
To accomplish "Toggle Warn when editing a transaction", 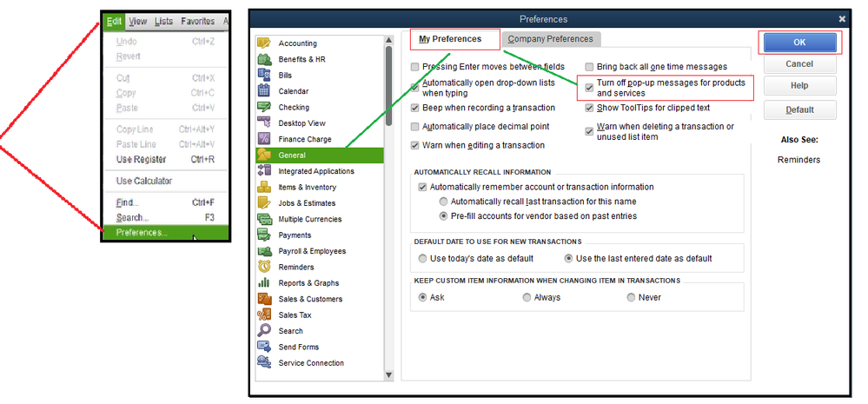I will pyautogui.click(x=414, y=146).
